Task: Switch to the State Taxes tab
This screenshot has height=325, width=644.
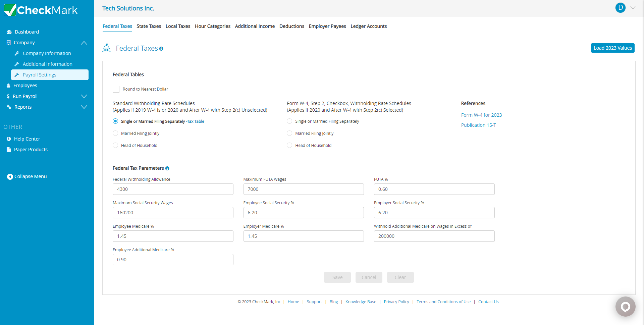Action: pos(149,26)
